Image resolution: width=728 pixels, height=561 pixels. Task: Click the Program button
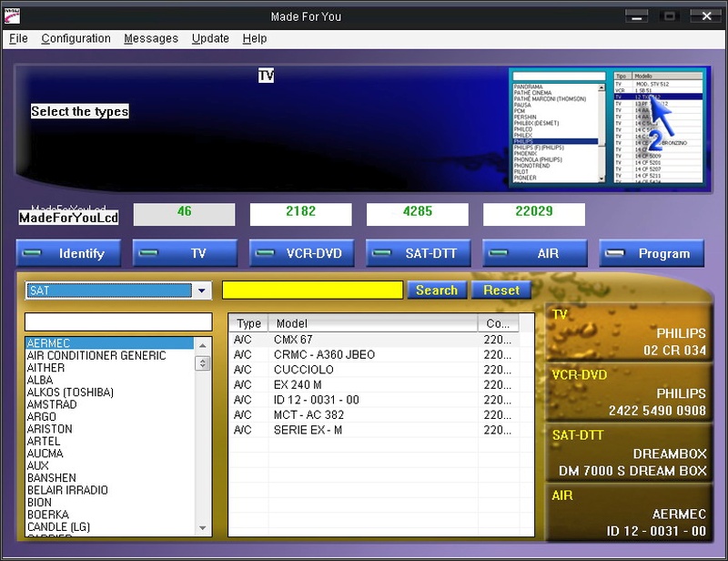(651, 253)
